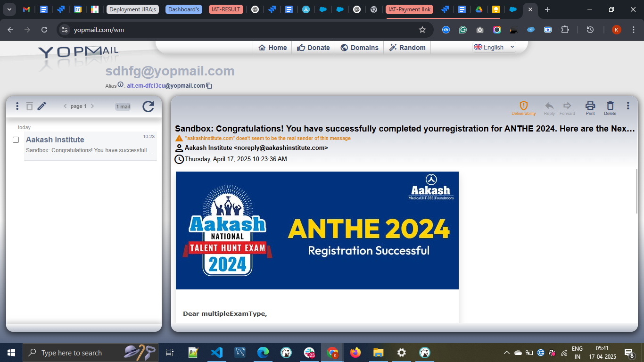Click the Windows taskbar search box

[71, 353]
